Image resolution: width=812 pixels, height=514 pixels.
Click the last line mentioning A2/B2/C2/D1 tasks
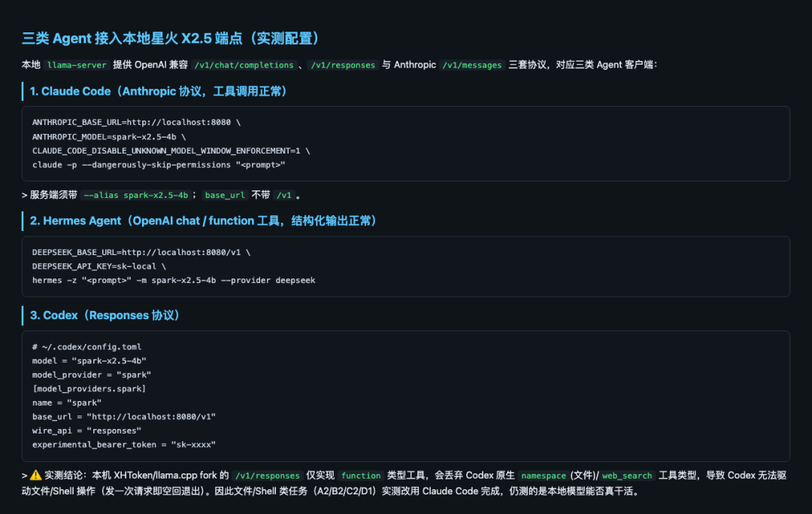[332, 491]
